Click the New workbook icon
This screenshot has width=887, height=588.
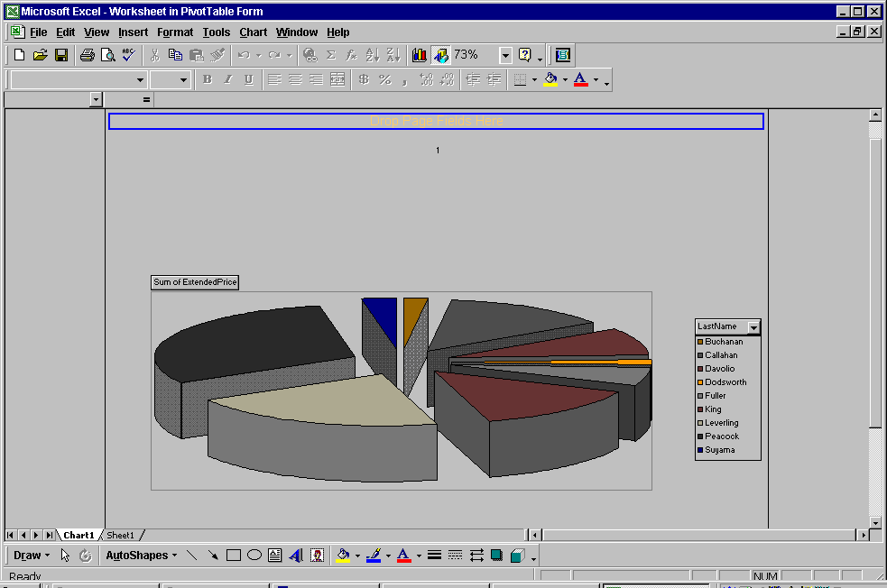(19, 55)
